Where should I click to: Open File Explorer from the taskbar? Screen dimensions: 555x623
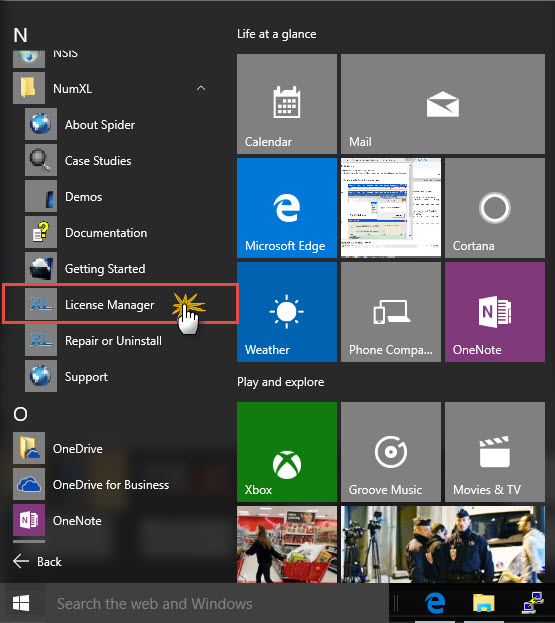point(483,603)
